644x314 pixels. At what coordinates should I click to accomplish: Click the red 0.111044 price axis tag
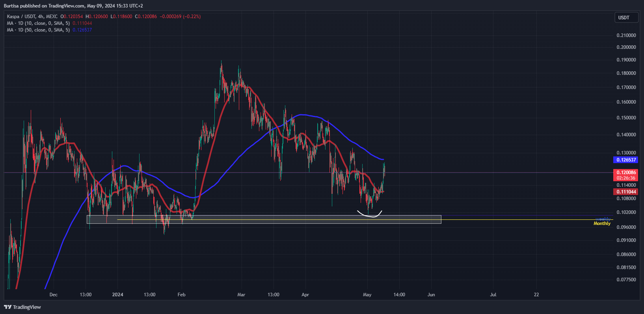pos(626,192)
